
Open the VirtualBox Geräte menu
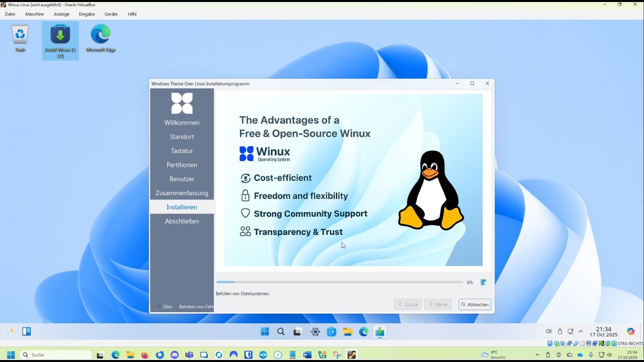[111, 14]
